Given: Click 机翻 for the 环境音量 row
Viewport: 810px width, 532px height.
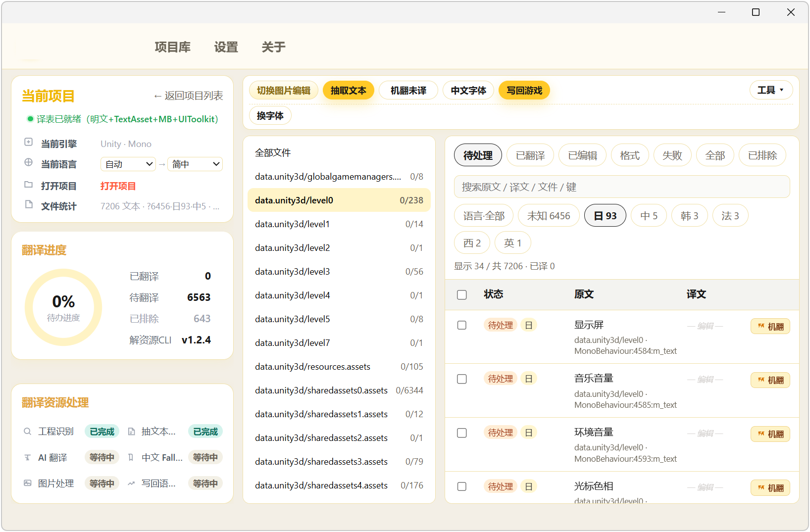Looking at the screenshot, I should tap(770, 434).
